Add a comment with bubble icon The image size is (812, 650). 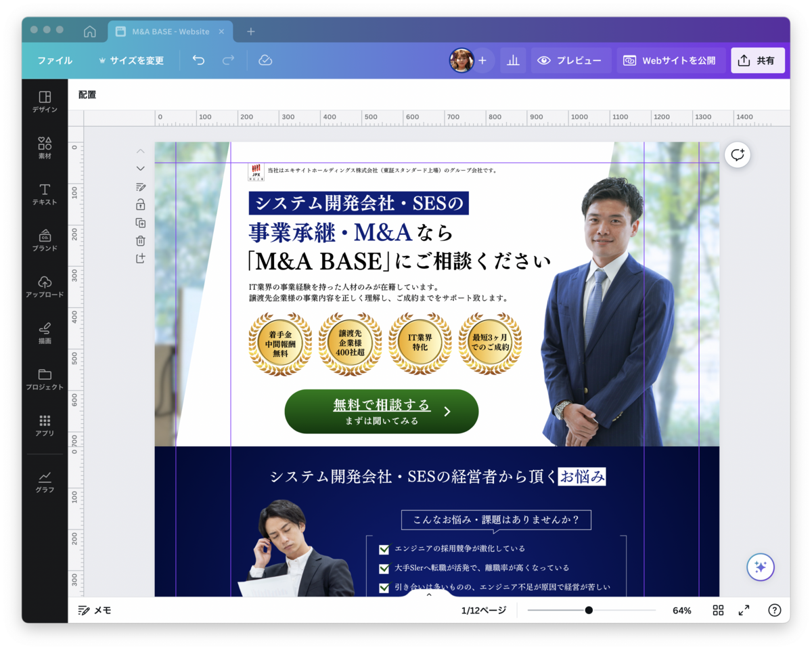[738, 154]
